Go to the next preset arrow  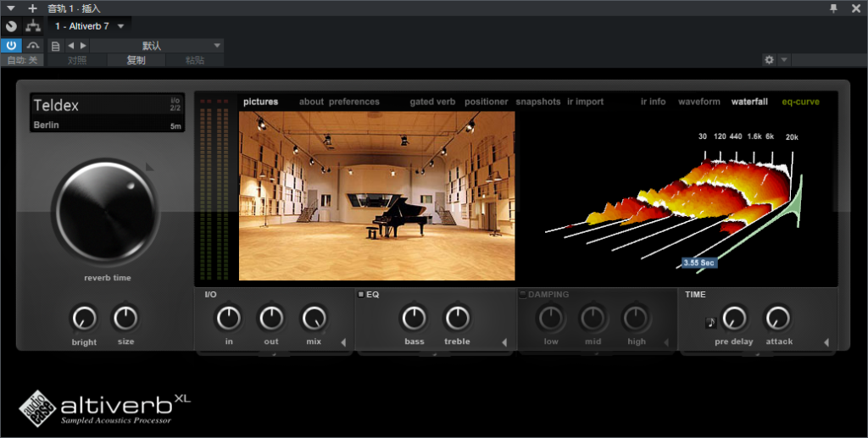[83, 46]
